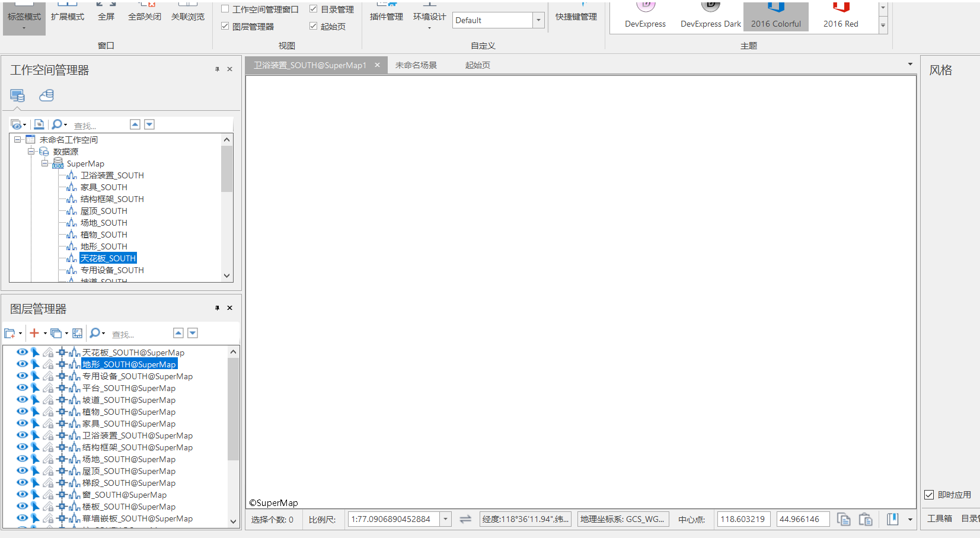The width and height of the screenshot is (980, 538).
Task: Click the view filter eye icon in workspace toolbar
Action: 16,124
